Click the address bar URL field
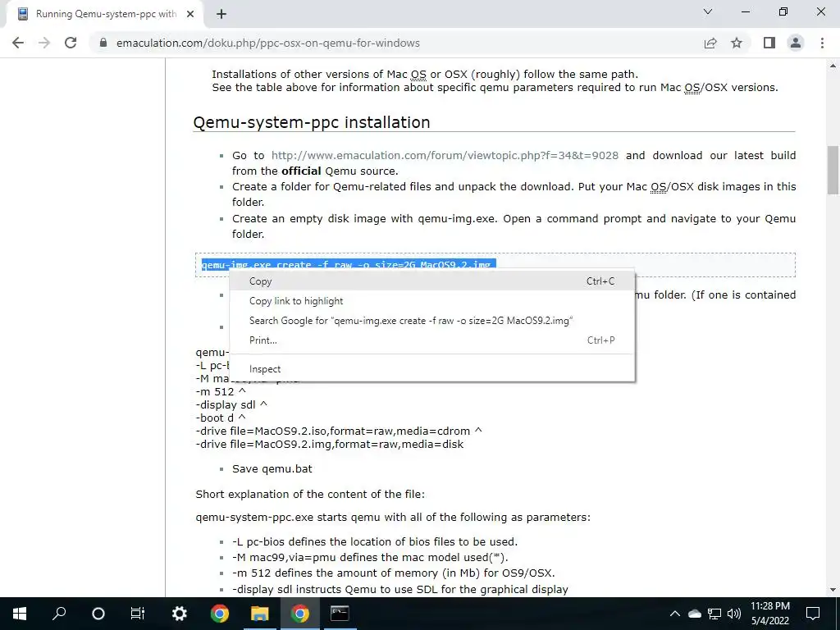Viewport: 840px width, 630px height. click(268, 43)
